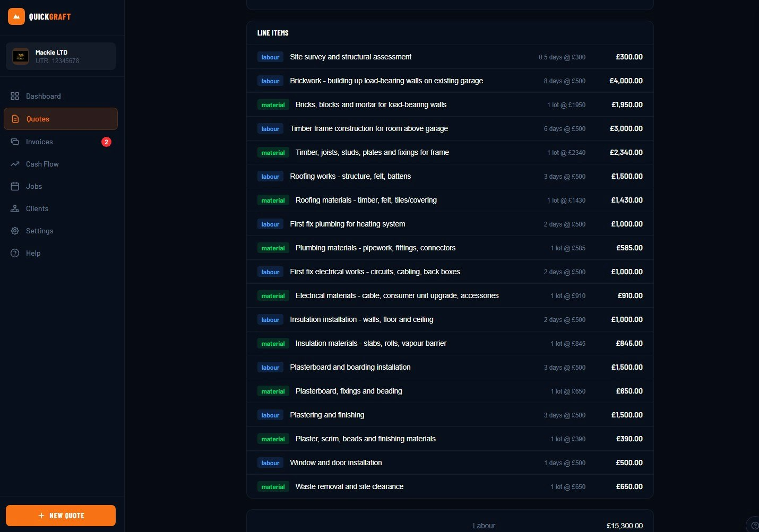
Task: Select the Site survey and structural assessment row
Action: [x=350, y=57]
